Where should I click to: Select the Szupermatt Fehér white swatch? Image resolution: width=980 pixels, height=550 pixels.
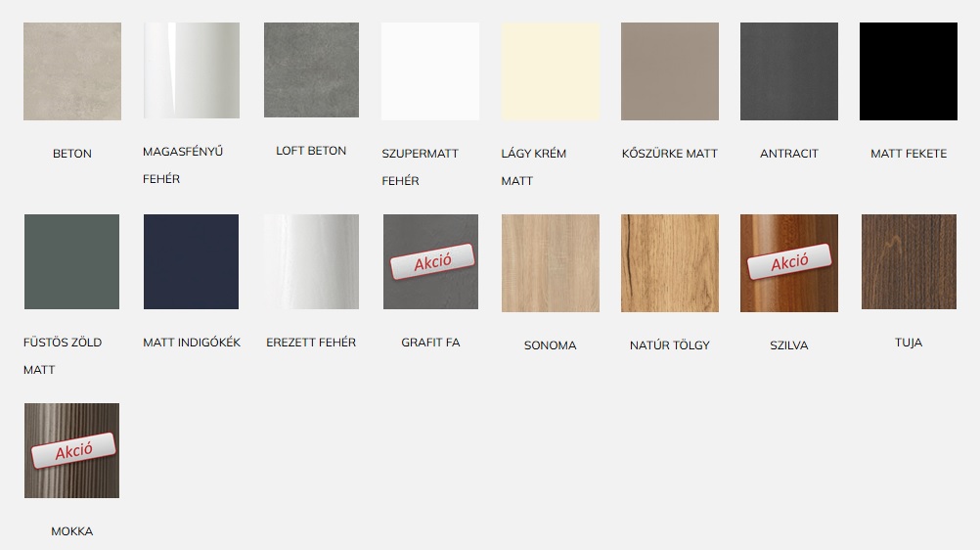[x=430, y=71]
